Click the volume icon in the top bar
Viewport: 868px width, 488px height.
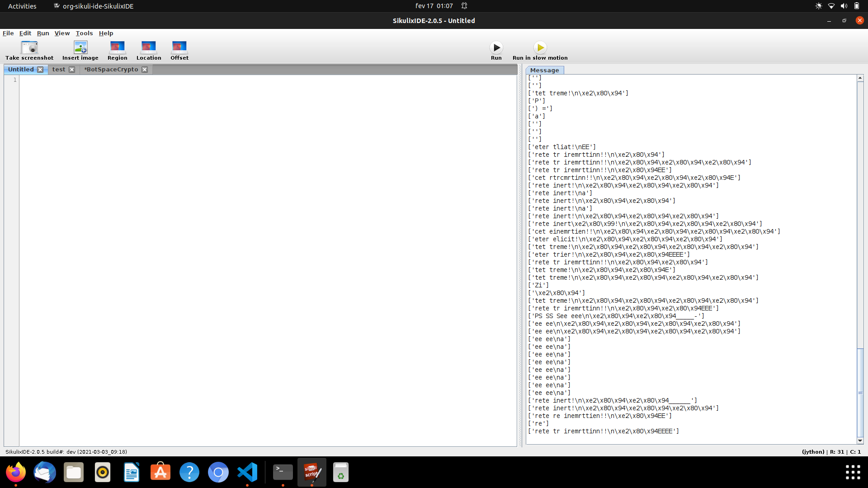844,6
